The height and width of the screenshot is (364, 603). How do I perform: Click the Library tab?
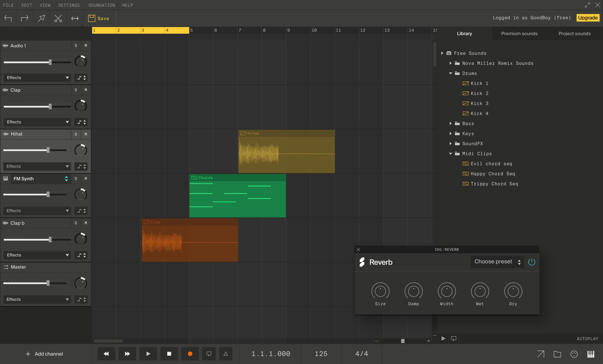(464, 33)
